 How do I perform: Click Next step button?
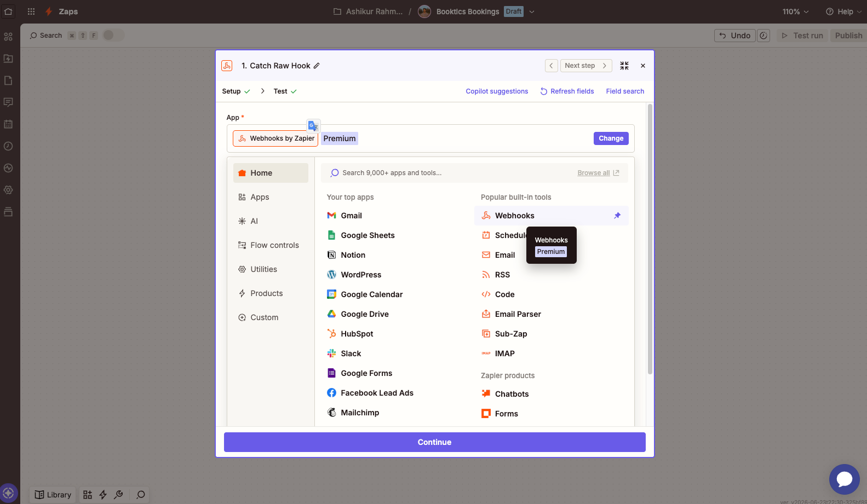coord(585,66)
